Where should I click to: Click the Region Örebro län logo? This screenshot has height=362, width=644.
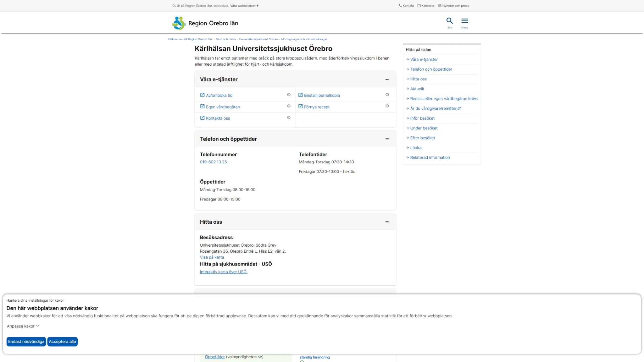click(205, 23)
